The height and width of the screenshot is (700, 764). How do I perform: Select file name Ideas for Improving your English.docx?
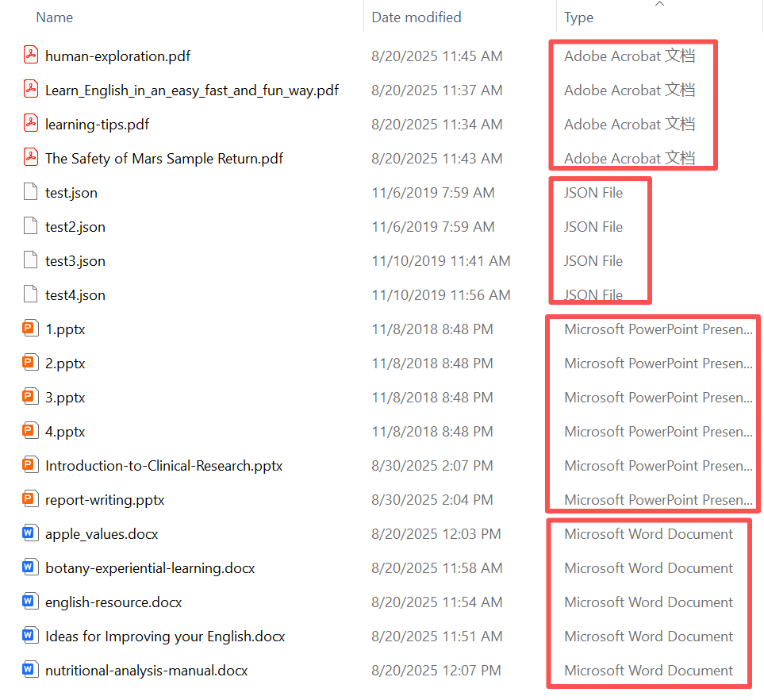point(165,637)
